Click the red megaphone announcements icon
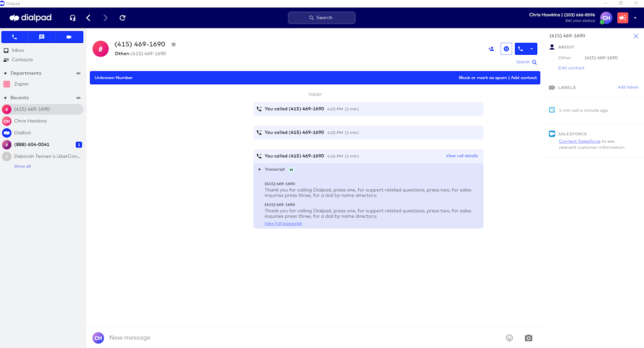This screenshot has height=348, width=644. point(622,18)
